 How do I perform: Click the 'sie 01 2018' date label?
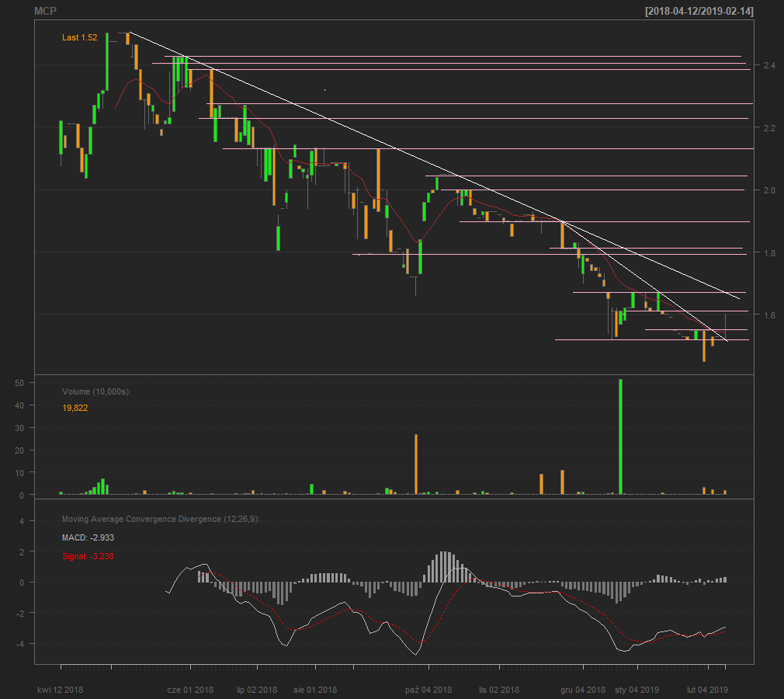(x=315, y=690)
